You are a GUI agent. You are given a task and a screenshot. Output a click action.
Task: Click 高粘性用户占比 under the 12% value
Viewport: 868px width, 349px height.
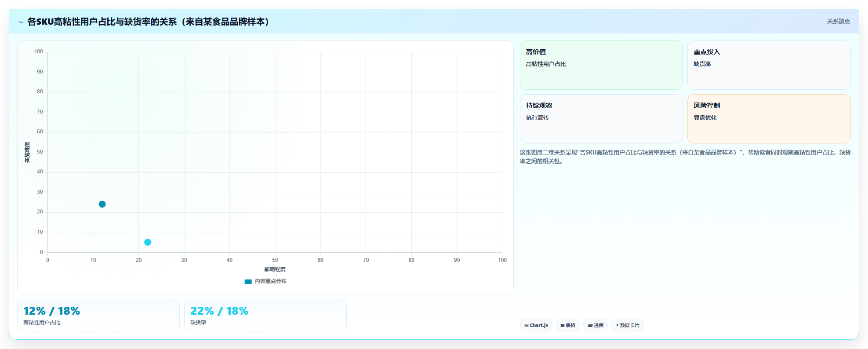click(42, 323)
